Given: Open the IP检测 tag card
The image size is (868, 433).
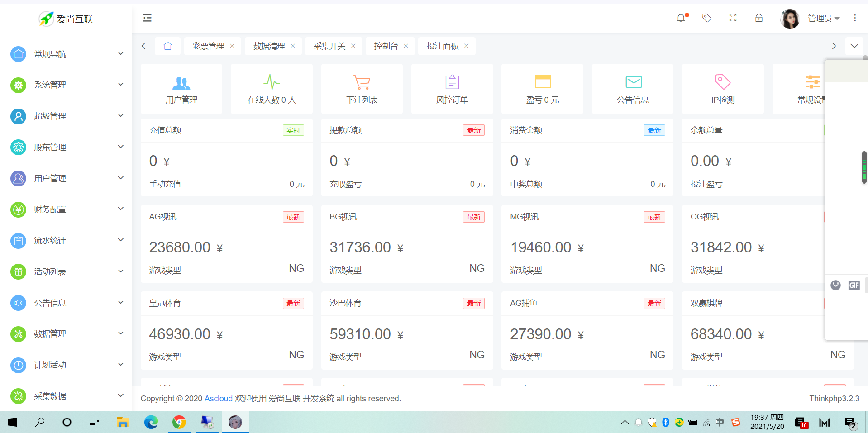Looking at the screenshot, I should click(x=723, y=89).
